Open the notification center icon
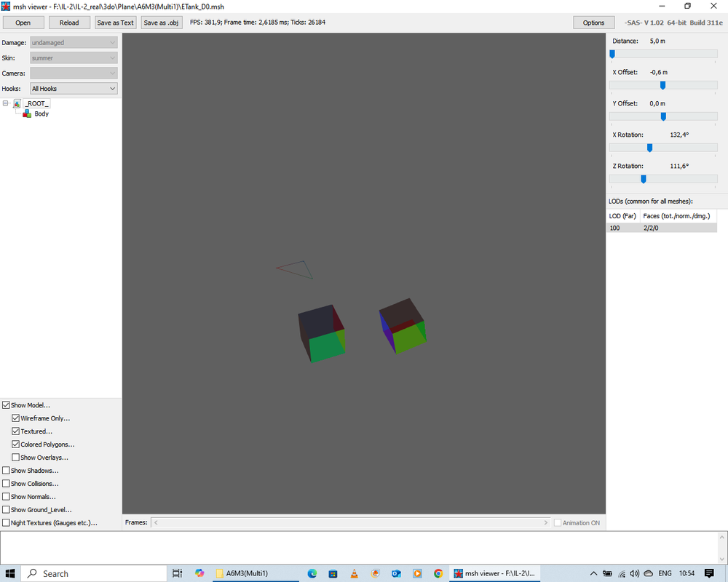The height and width of the screenshot is (582, 728). tap(709, 574)
